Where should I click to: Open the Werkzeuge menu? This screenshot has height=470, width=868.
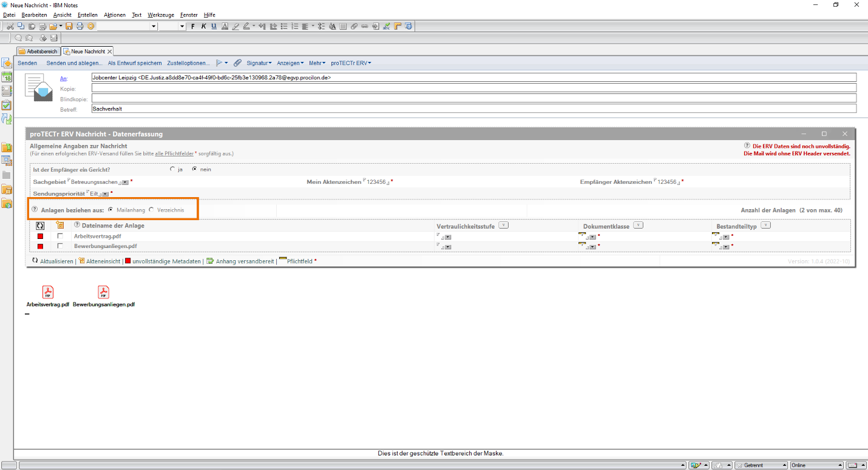pos(160,15)
